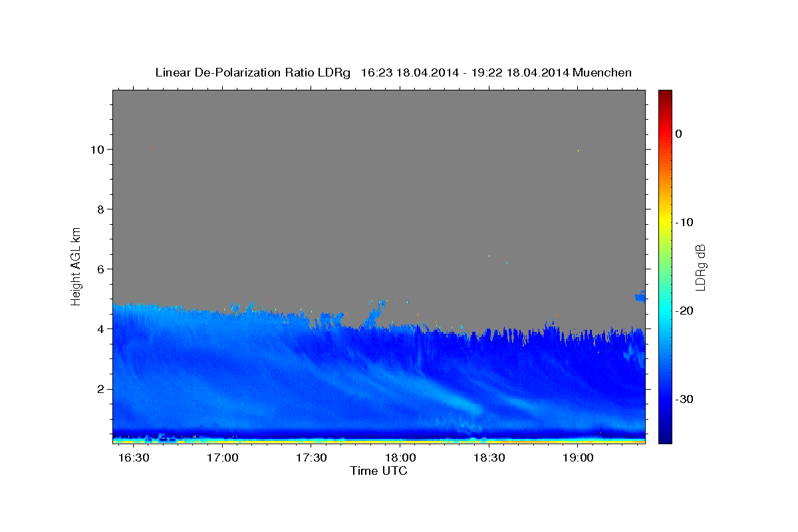Click the small blue echo patch above 19:20

click(x=640, y=296)
